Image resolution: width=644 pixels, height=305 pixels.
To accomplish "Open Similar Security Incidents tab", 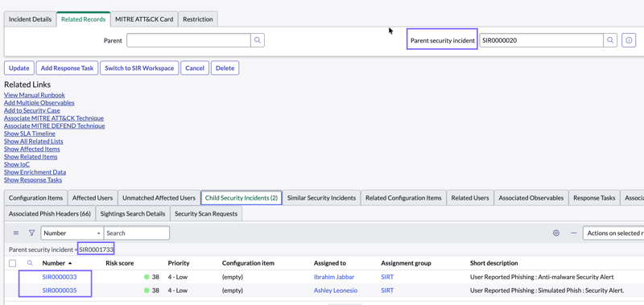I will (321, 198).
